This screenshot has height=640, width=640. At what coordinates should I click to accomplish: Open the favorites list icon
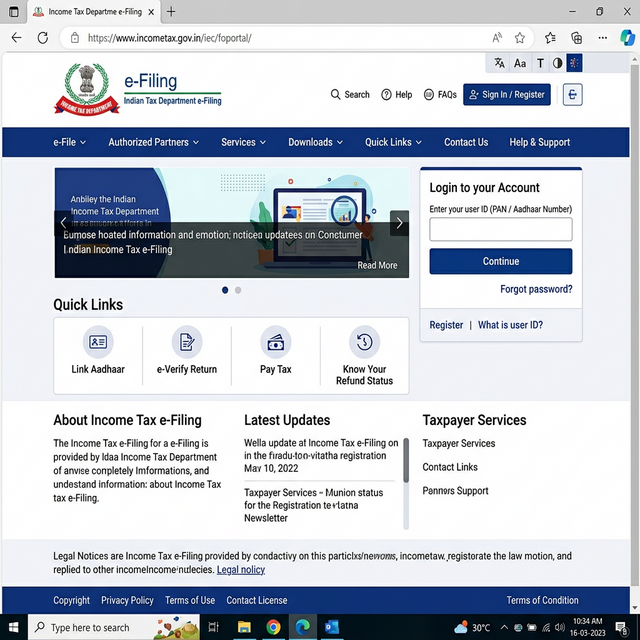(x=550, y=38)
